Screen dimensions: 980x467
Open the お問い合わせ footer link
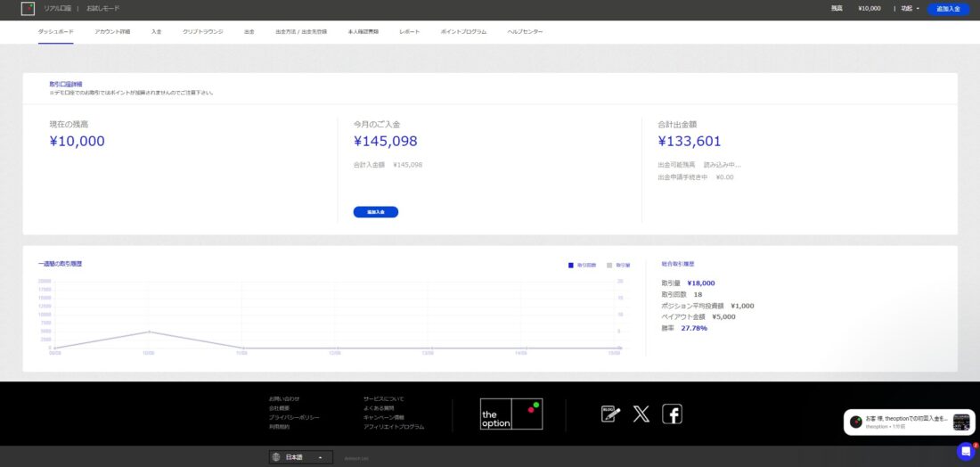(284, 399)
